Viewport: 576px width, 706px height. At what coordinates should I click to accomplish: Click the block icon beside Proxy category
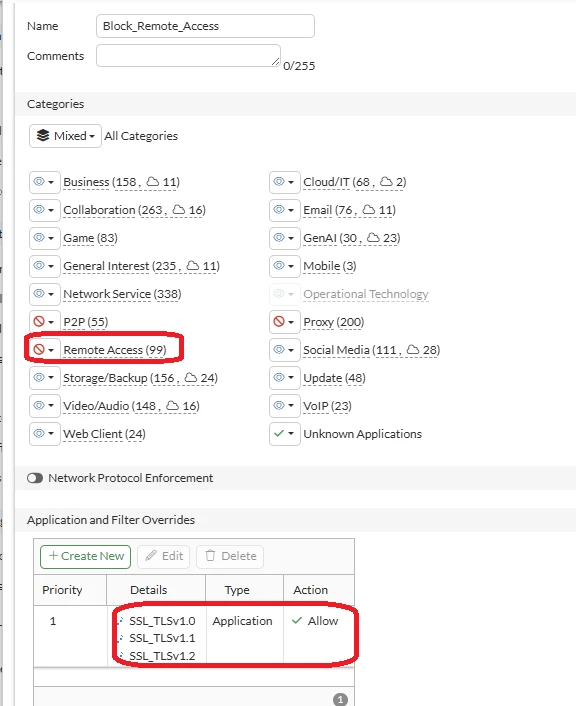[x=279, y=321]
